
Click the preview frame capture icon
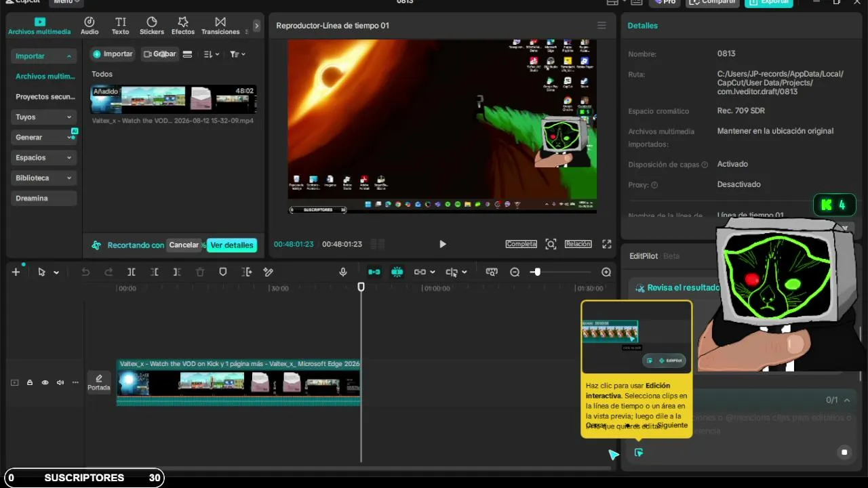coord(551,244)
